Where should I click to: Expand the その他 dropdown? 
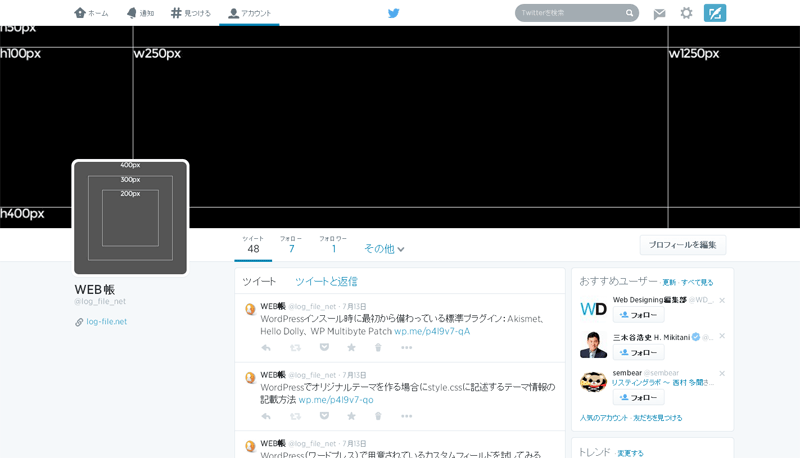[x=384, y=249]
